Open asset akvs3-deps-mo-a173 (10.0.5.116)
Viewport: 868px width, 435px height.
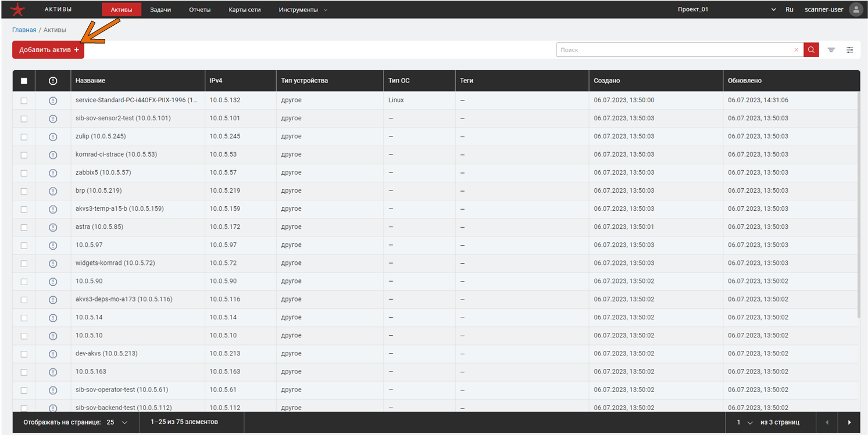click(x=124, y=300)
